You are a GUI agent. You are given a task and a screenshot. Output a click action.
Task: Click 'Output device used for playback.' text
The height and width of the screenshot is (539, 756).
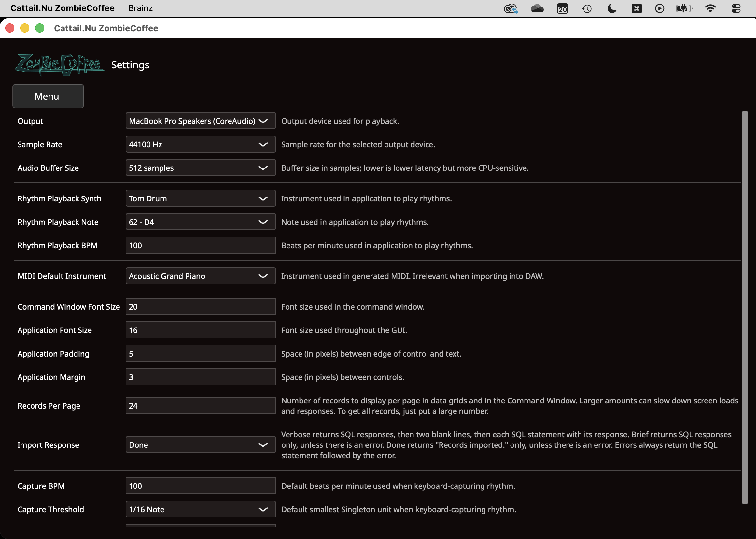(x=340, y=121)
